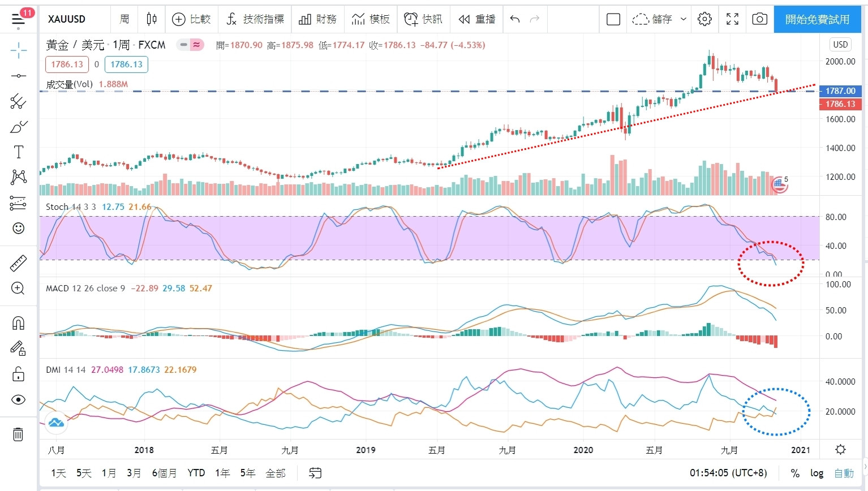Screen dimensions: 868x491
Task: Select the YTD time range
Action: (x=196, y=473)
